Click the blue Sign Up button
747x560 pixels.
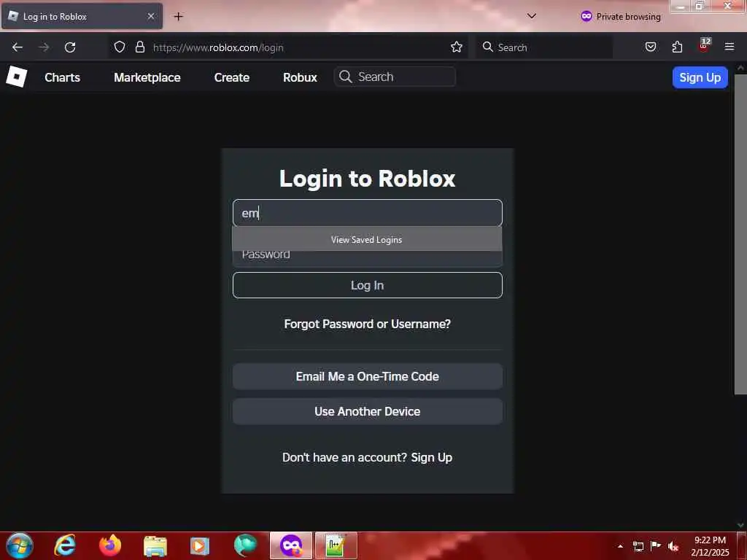click(x=700, y=77)
